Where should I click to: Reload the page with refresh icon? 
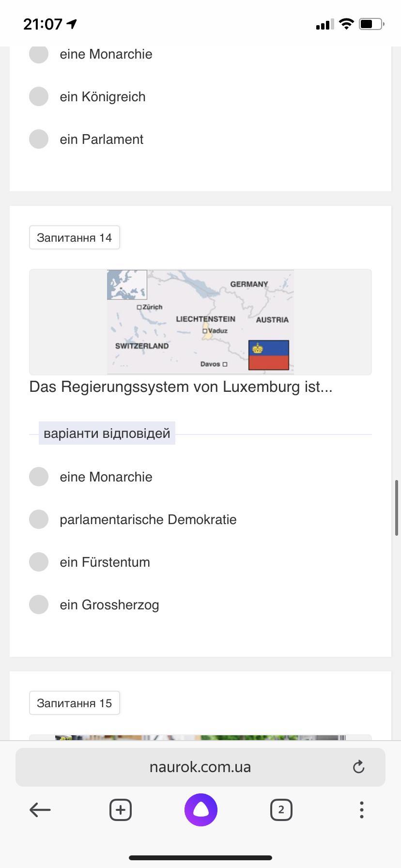coord(358,767)
